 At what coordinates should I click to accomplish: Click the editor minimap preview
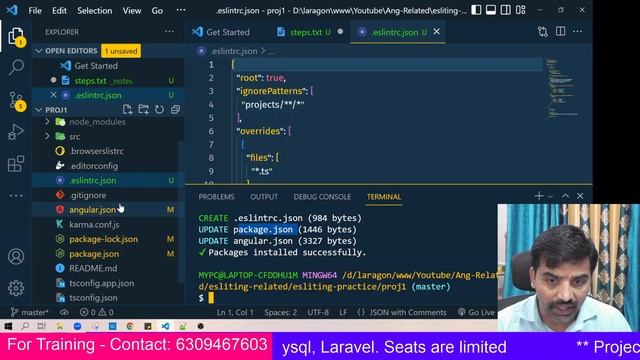pos(562,89)
